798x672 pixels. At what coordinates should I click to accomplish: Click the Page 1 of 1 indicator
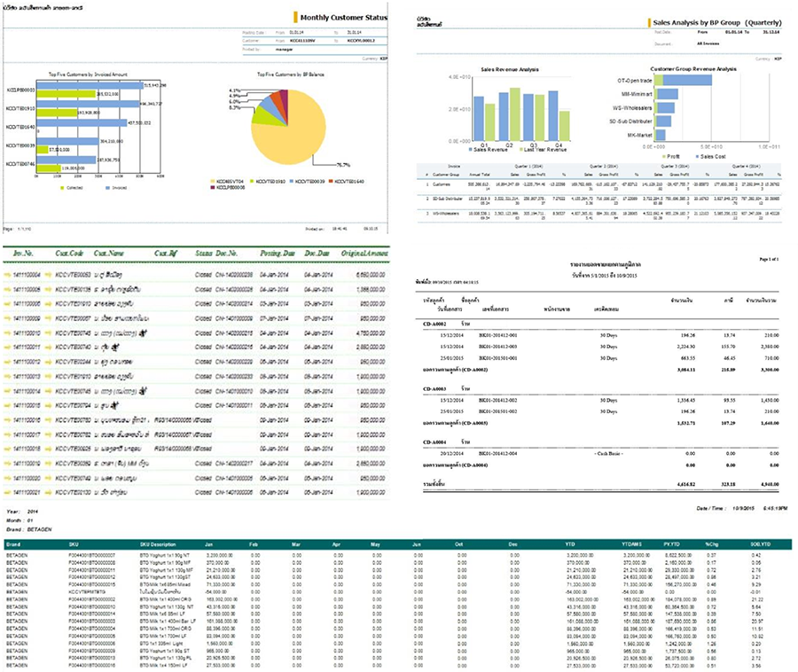(x=769, y=260)
